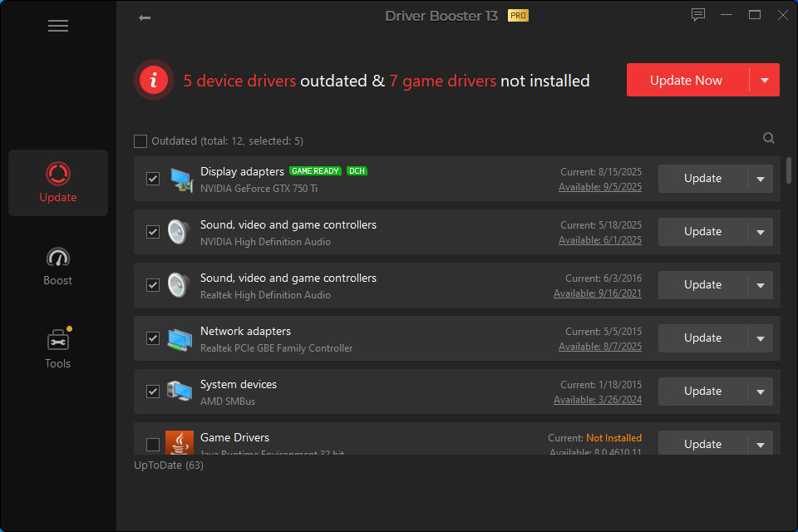The width and height of the screenshot is (798, 532).
Task: Check the Game Drivers checkbox
Action: pos(153,445)
